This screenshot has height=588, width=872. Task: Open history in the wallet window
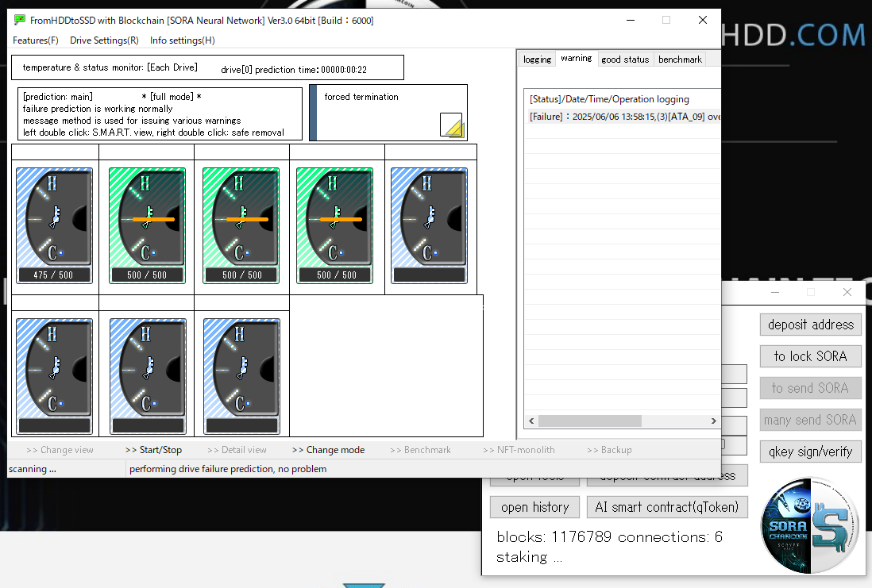click(535, 507)
